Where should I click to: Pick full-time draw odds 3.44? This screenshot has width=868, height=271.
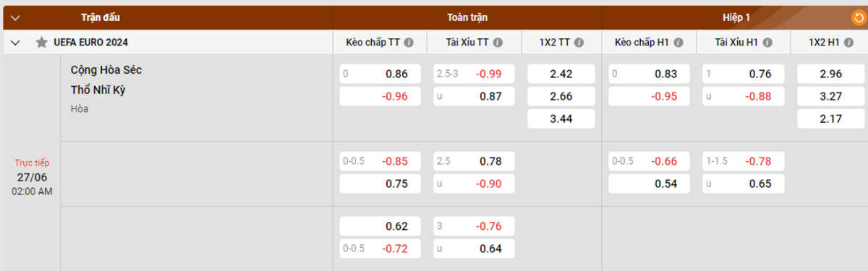(561, 119)
